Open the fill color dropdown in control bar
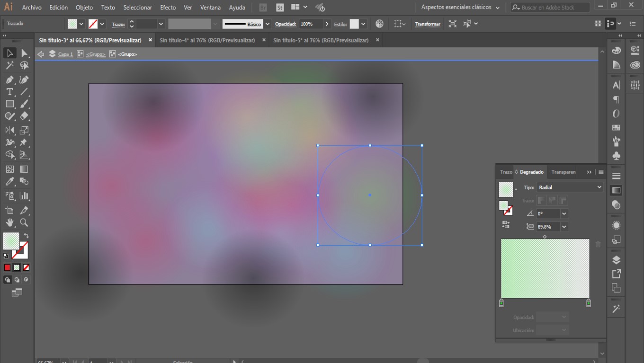The height and width of the screenshot is (363, 644). point(81,24)
